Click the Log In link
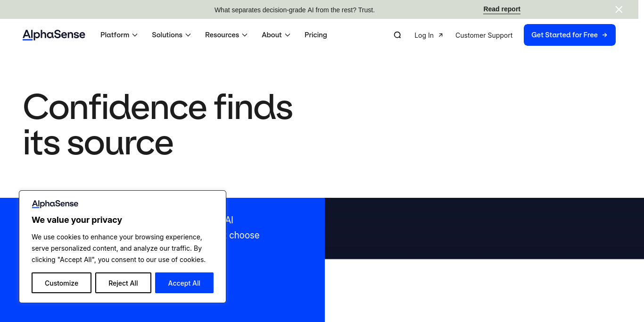This screenshot has width=644, height=322. pyautogui.click(x=429, y=35)
